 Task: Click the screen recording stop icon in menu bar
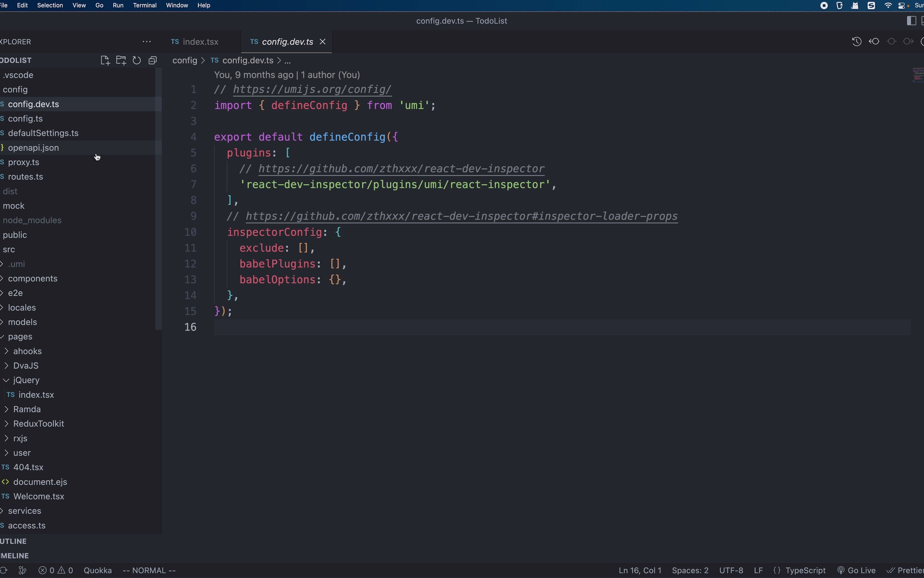coord(824,5)
